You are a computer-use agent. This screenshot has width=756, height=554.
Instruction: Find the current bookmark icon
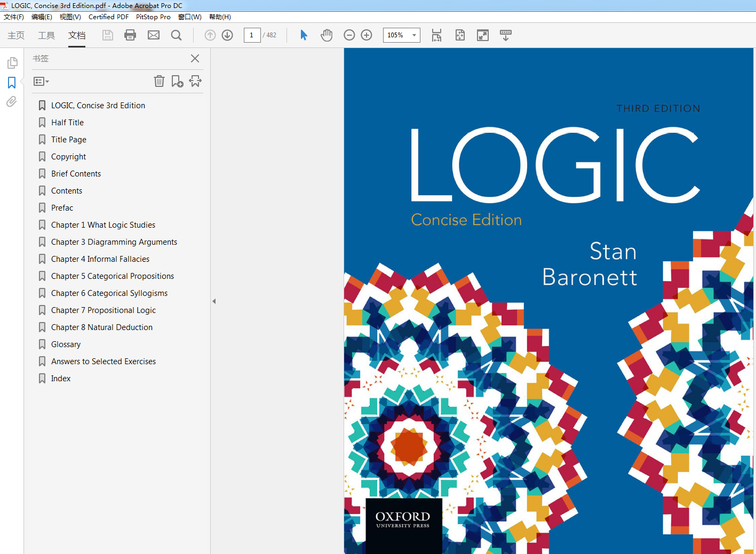click(x=195, y=81)
